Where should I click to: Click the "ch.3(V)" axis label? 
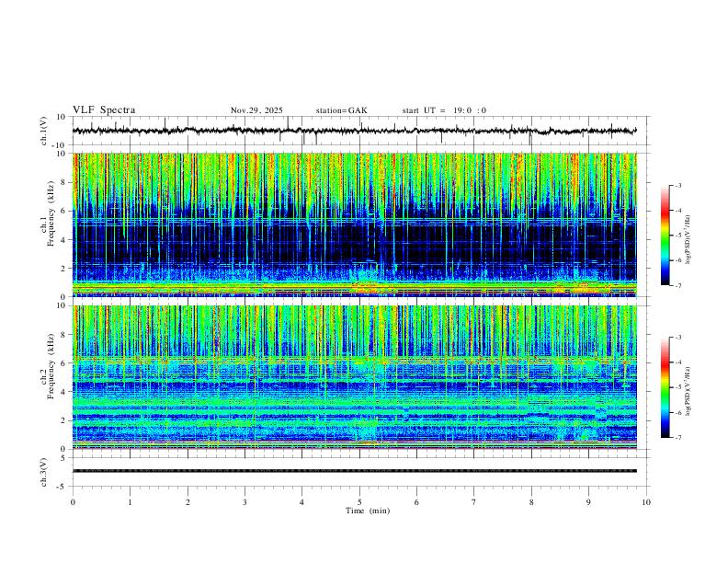(44, 472)
